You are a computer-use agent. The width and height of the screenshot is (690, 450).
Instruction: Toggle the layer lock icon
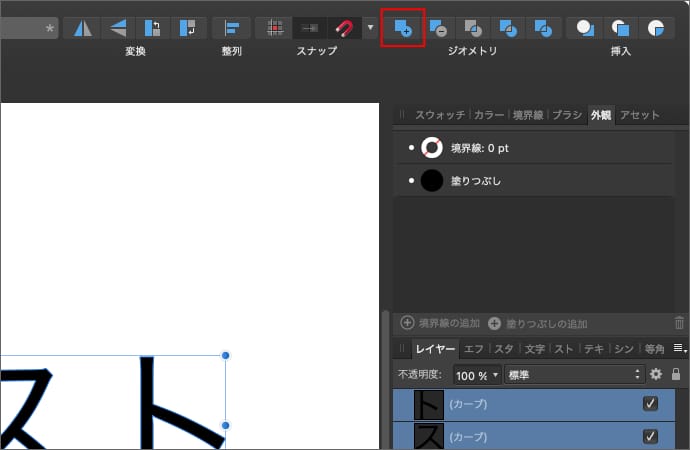(676, 374)
